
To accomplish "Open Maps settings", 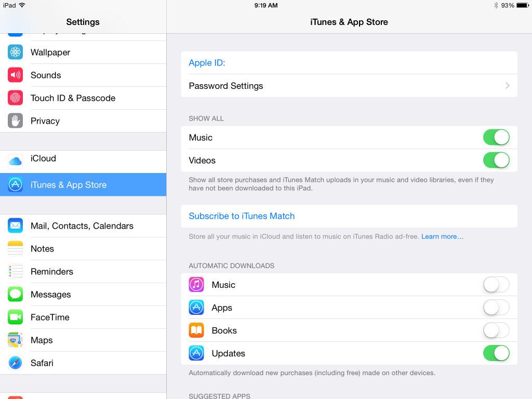I will click(83, 340).
